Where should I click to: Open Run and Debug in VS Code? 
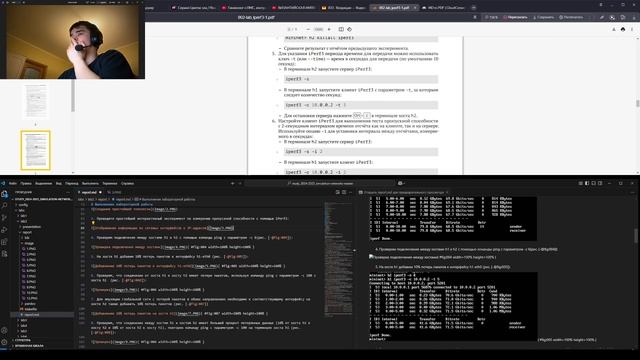[4, 230]
